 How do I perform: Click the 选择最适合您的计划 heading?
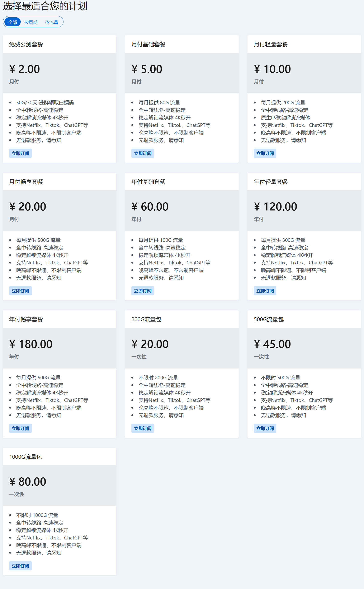pyautogui.click(x=45, y=6)
